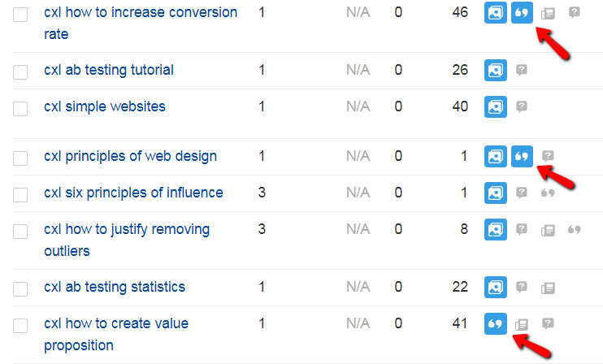
Task: Open keyword 'cxl principles of web design'
Action: pos(130,156)
